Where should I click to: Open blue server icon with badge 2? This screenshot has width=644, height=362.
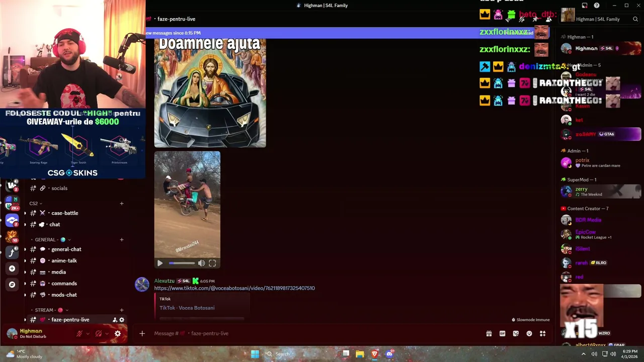[x=12, y=220]
